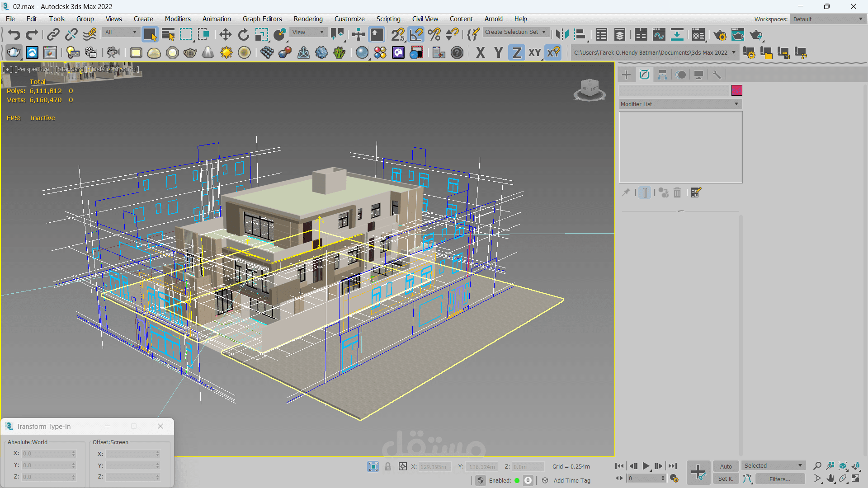Open the Utilities wrench panel

coord(717,75)
